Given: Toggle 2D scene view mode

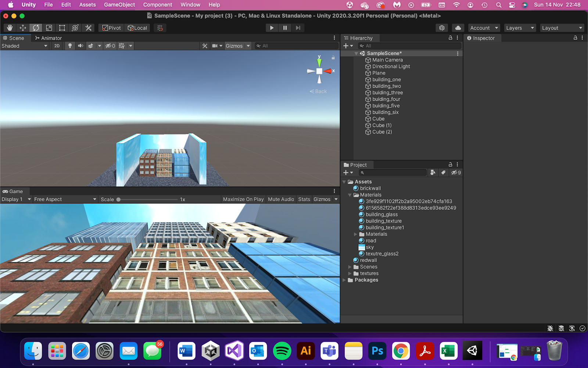Looking at the screenshot, I should click(57, 46).
